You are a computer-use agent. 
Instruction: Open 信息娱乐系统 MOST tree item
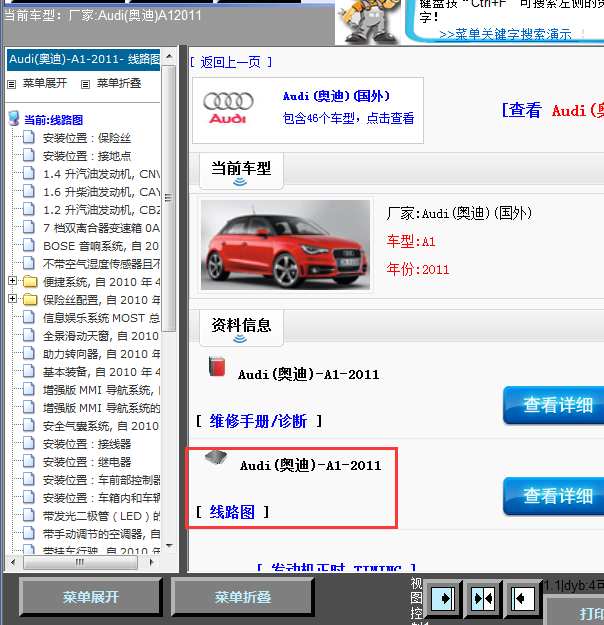[102, 318]
